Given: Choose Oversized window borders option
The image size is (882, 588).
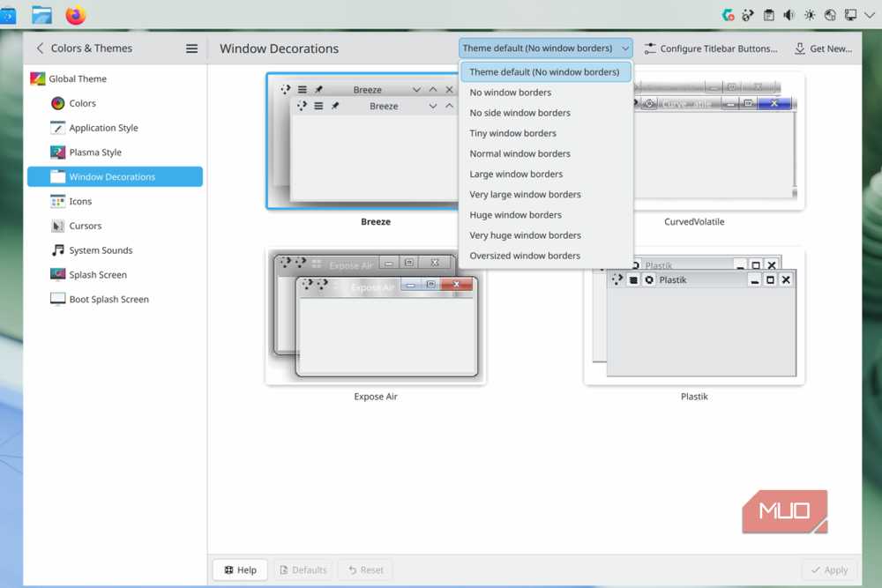Looking at the screenshot, I should [546, 256].
